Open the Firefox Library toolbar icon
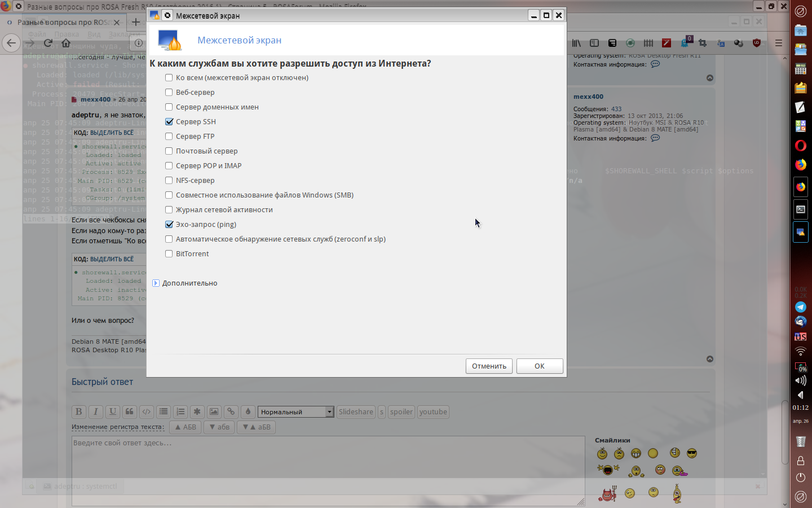This screenshot has height=508, width=812. [x=576, y=43]
